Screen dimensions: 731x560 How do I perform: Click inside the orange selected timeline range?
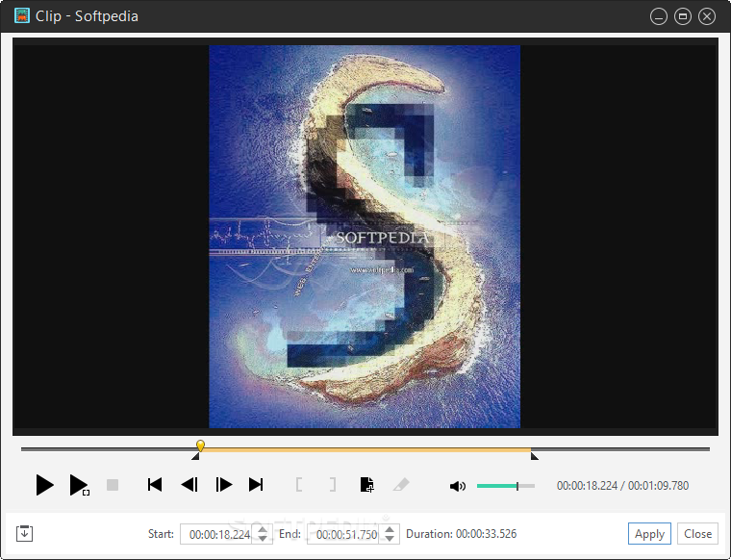(x=365, y=449)
